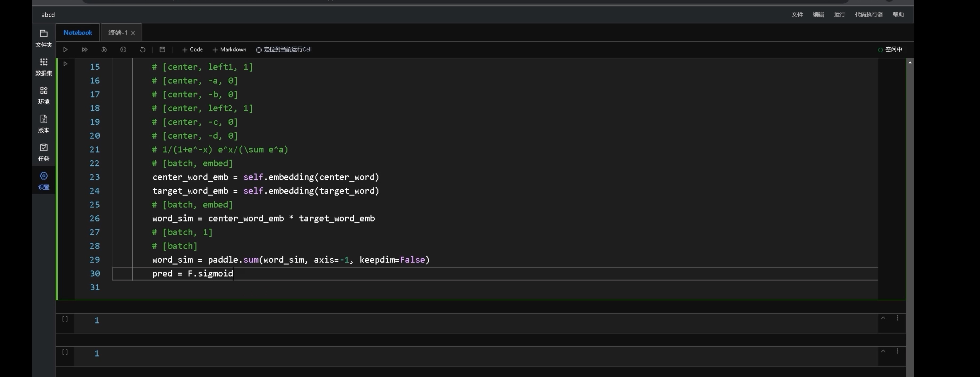Image resolution: width=980 pixels, height=377 pixels.
Task: Click the comment '# [batch, 1]'
Action: (x=182, y=232)
